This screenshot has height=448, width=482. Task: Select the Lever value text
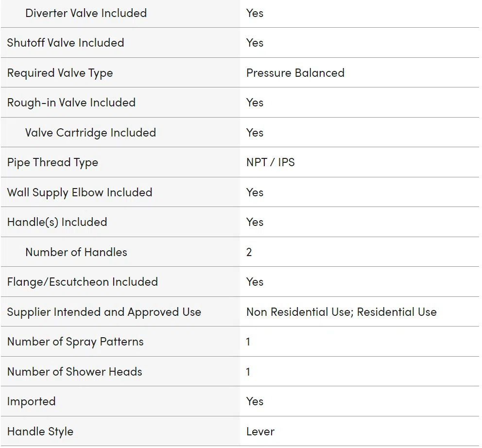click(x=260, y=431)
